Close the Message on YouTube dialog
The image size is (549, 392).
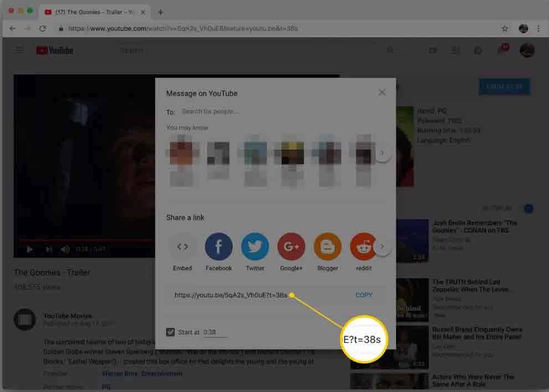[382, 92]
